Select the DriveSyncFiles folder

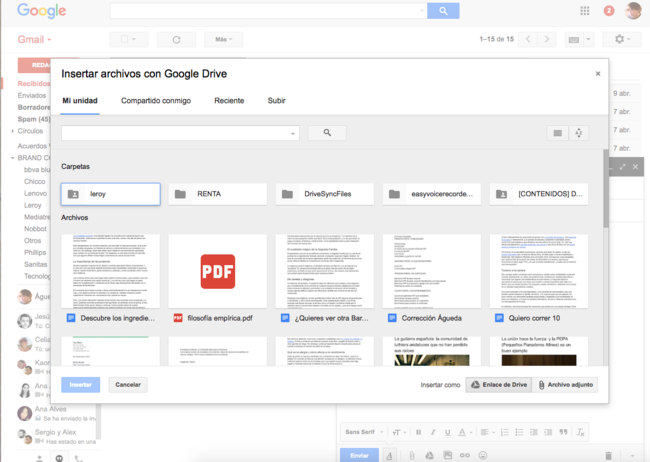pos(325,194)
